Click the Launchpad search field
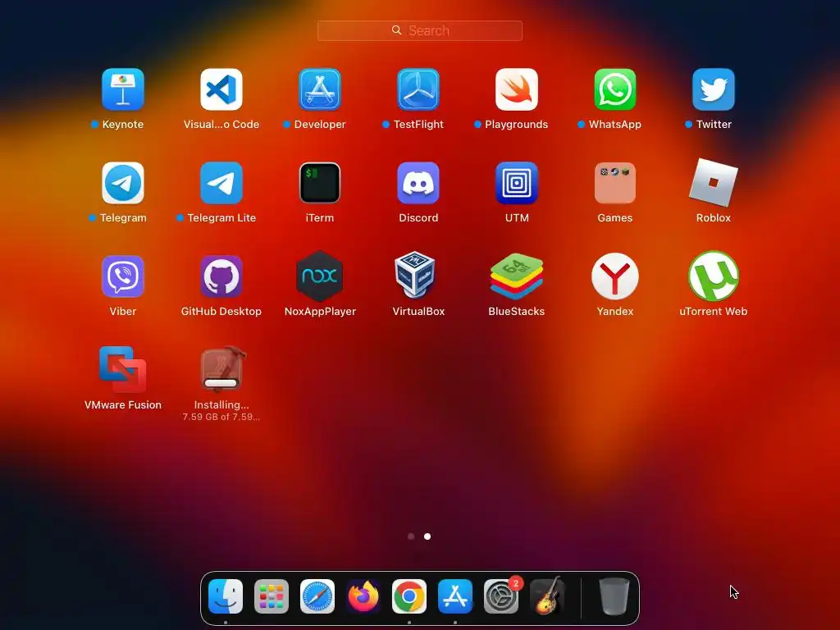This screenshot has height=630, width=840. point(420,30)
